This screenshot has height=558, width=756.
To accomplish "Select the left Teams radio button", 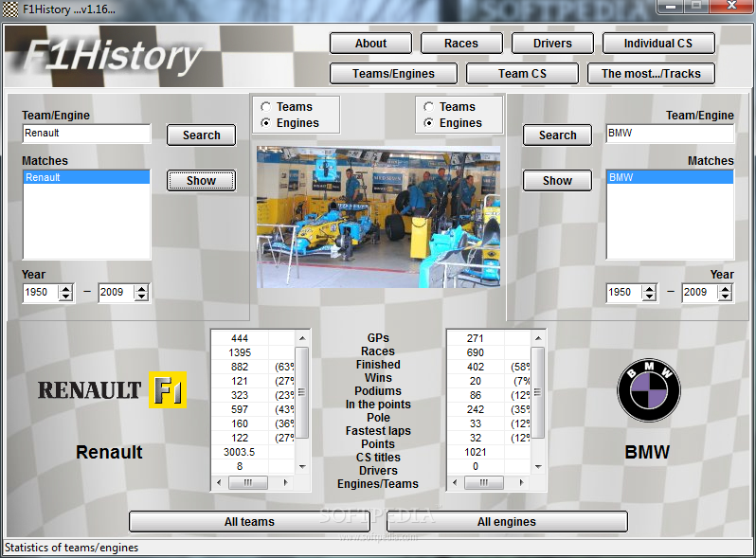I will [265, 107].
